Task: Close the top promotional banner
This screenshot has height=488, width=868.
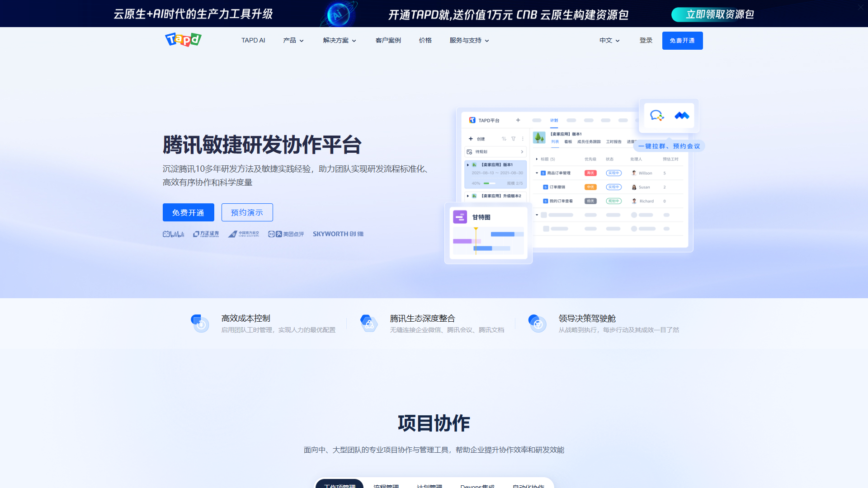Action: [861, 7]
